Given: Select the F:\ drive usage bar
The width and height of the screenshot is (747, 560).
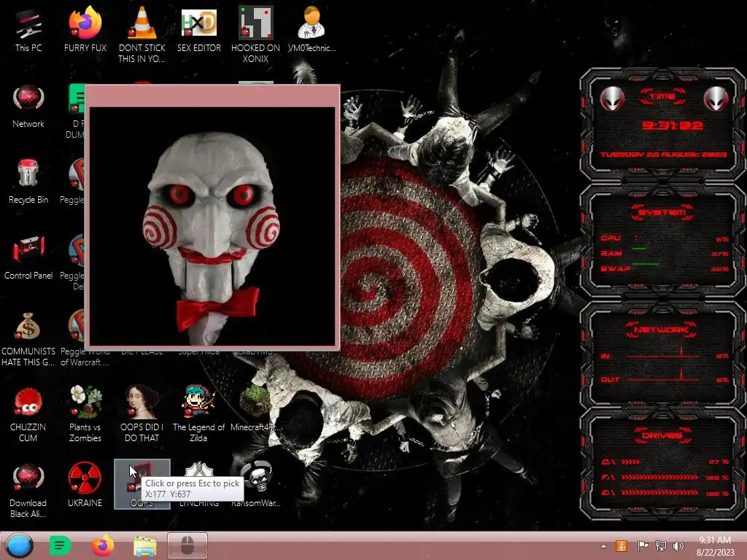Looking at the screenshot, I should point(659,477).
